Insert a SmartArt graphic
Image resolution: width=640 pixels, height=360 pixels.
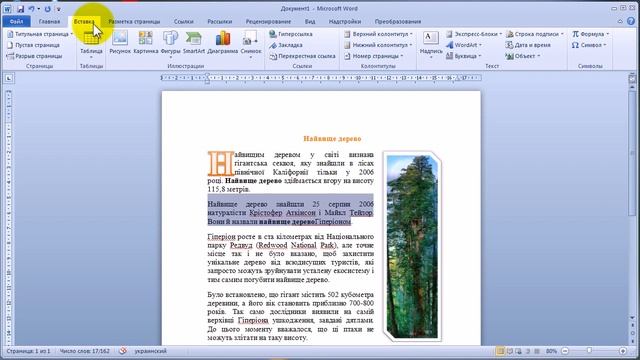[194, 42]
